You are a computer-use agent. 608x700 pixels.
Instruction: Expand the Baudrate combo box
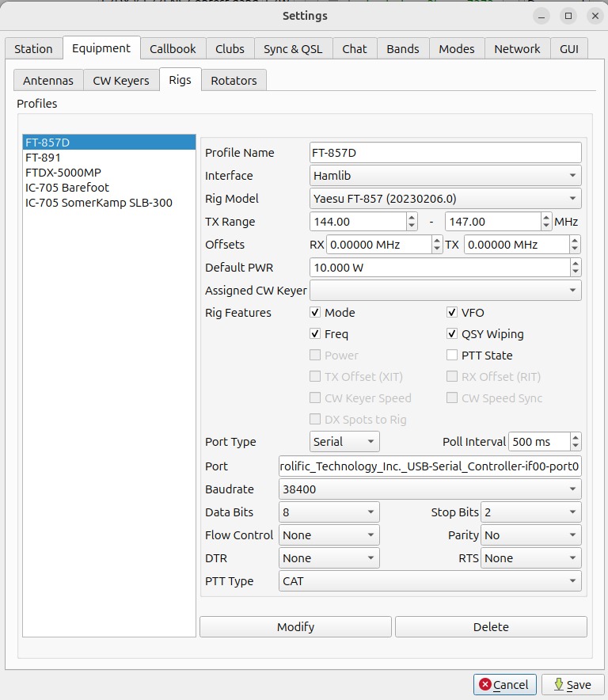(x=430, y=489)
